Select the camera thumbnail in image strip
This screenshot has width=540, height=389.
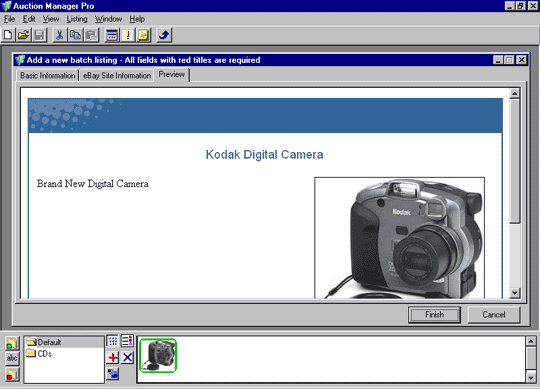[x=158, y=356]
